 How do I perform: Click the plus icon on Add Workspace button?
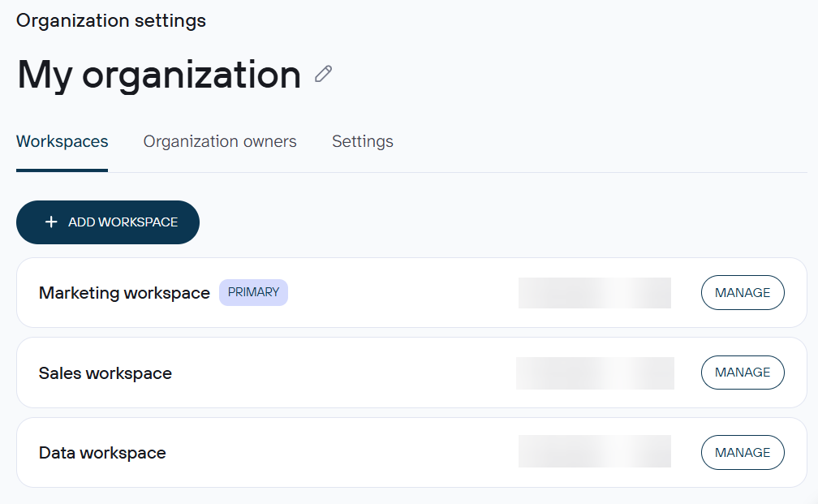click(50, 222)
